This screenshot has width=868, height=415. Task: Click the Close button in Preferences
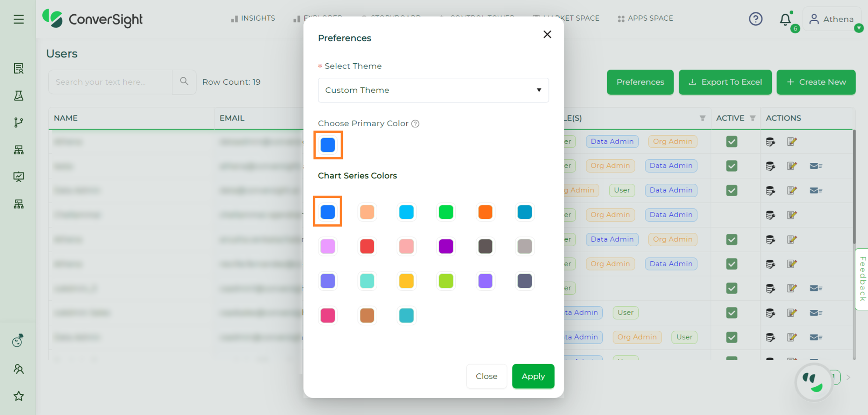coord(486,376)
